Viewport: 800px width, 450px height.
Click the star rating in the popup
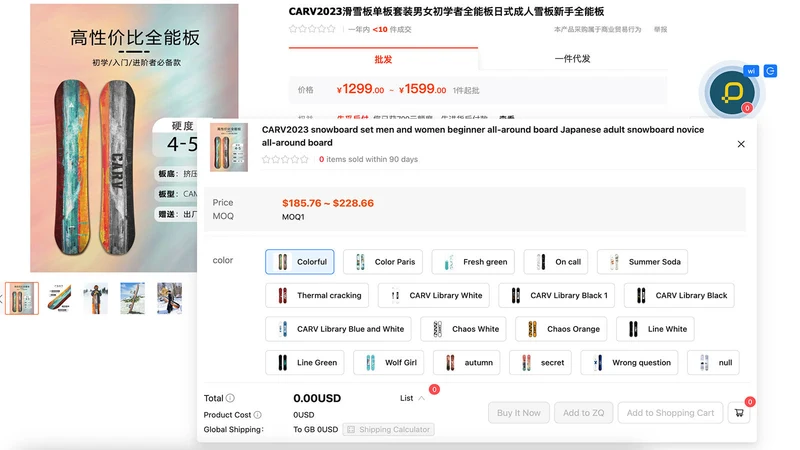[285, 159]
